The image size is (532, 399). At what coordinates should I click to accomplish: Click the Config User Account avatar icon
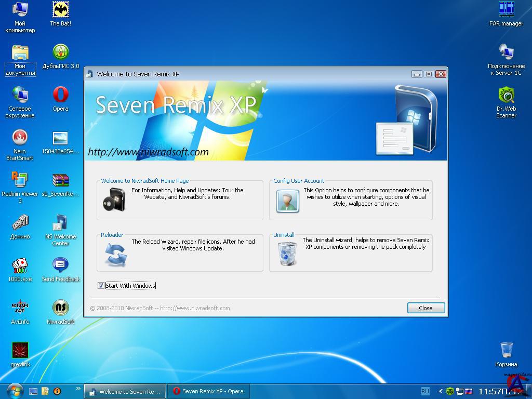(x=287, y=201)
